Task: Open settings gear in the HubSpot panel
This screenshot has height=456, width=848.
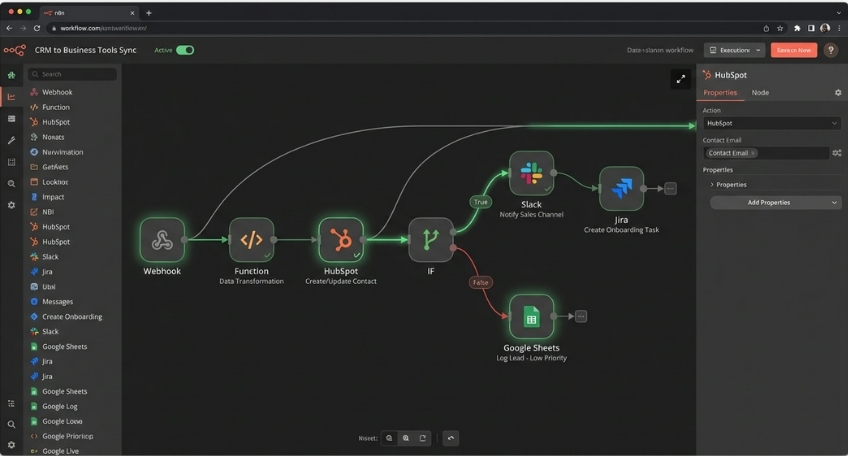Action: coord(838,93)
